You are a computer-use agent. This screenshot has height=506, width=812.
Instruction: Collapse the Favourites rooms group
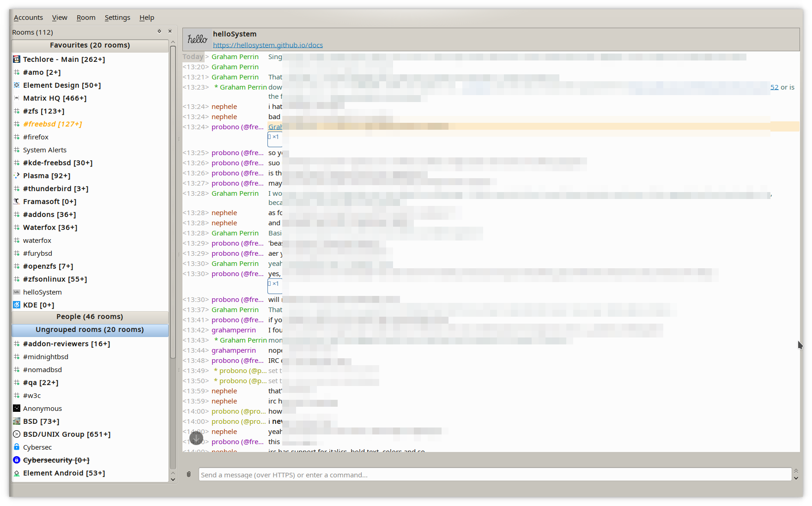coord(90,45)
